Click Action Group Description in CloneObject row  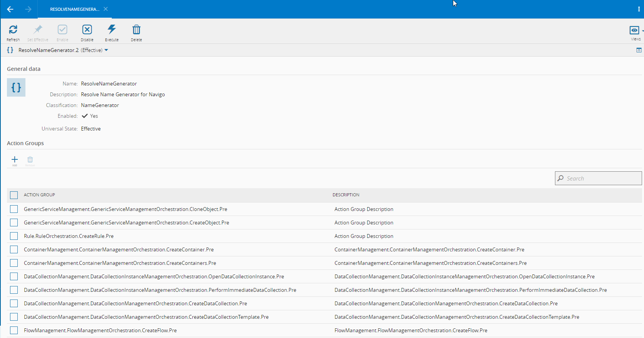point(364,209)
